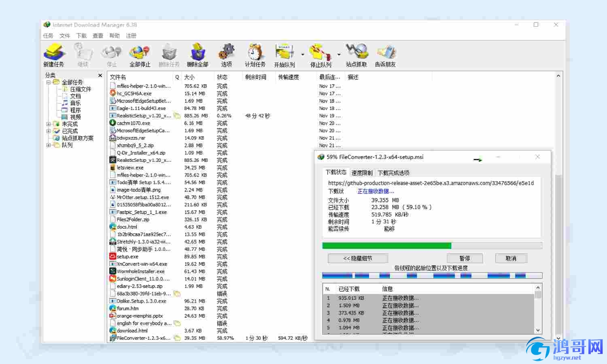
Task: Switch to the 下载完成选项 tab
Action: [393, 173]
